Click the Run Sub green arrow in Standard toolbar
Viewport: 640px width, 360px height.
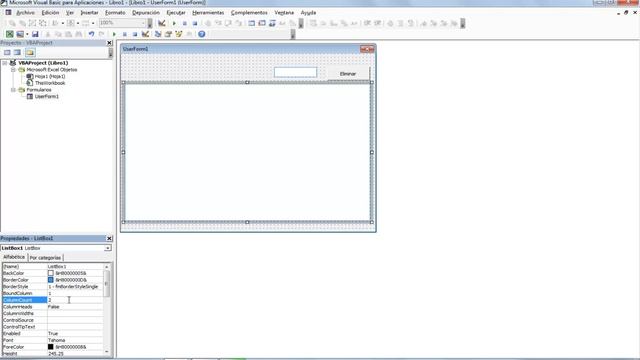point(114,34)
